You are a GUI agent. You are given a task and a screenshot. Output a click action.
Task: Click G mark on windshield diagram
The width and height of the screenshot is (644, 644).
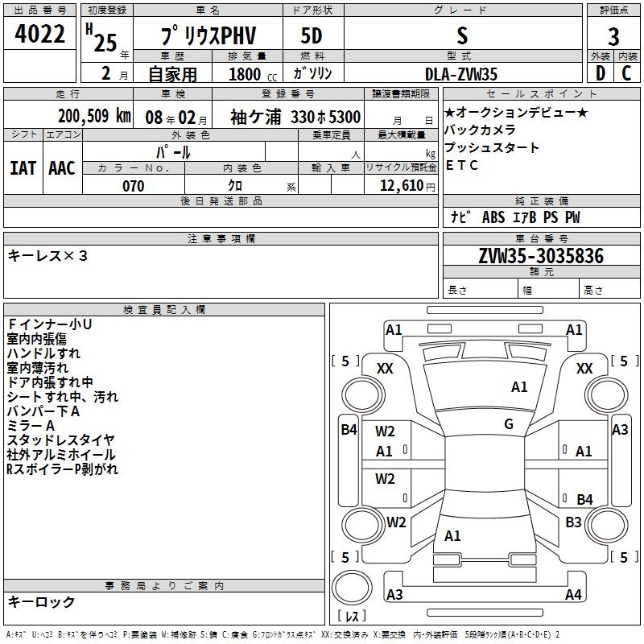click(509, 424)
